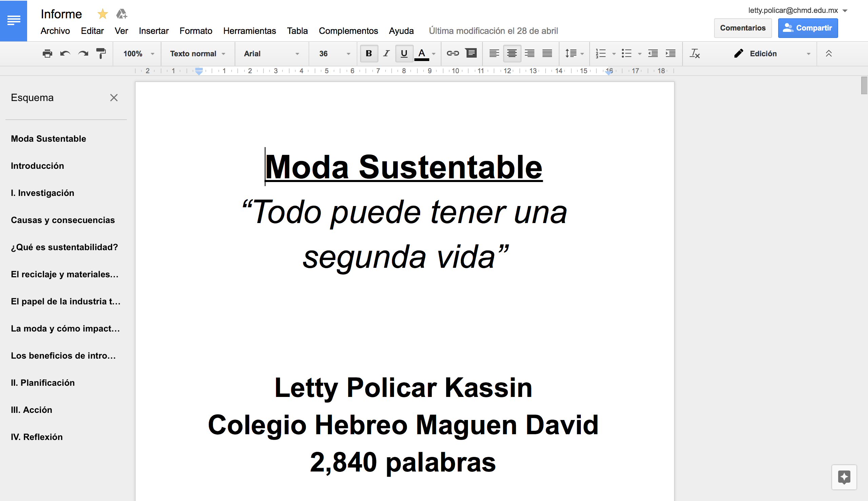Open the Edición mode dropdown
This screenshot has height=501, width=868.
772,54
